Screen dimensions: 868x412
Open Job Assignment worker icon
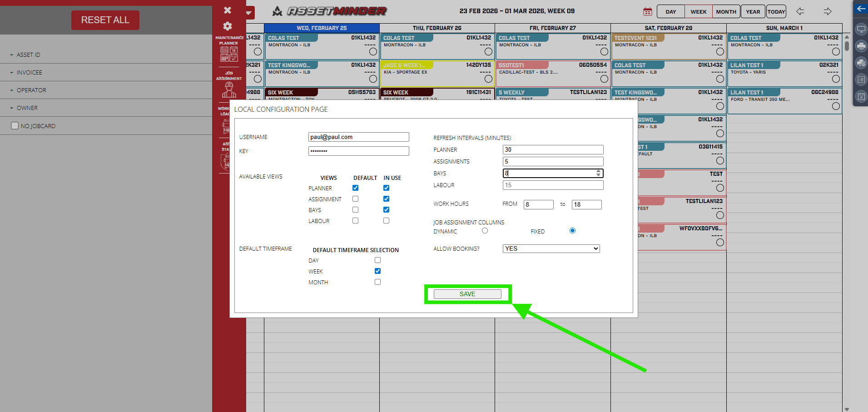point(229,90)
